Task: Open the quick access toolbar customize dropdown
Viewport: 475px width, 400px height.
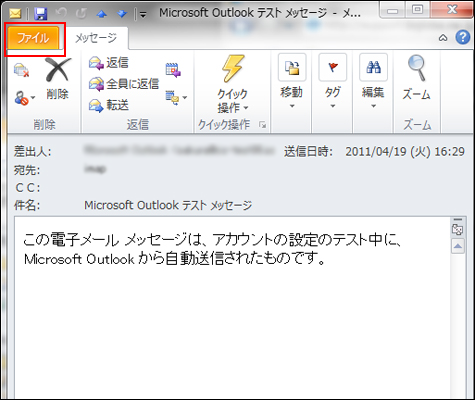Action: pyautogui.click(x=143, y=14)
